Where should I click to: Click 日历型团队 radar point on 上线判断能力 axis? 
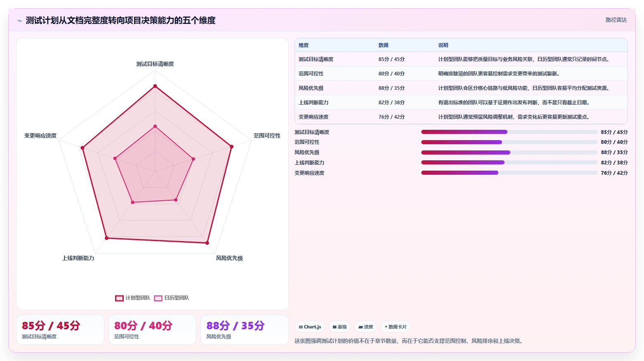(x=132, y=202)
